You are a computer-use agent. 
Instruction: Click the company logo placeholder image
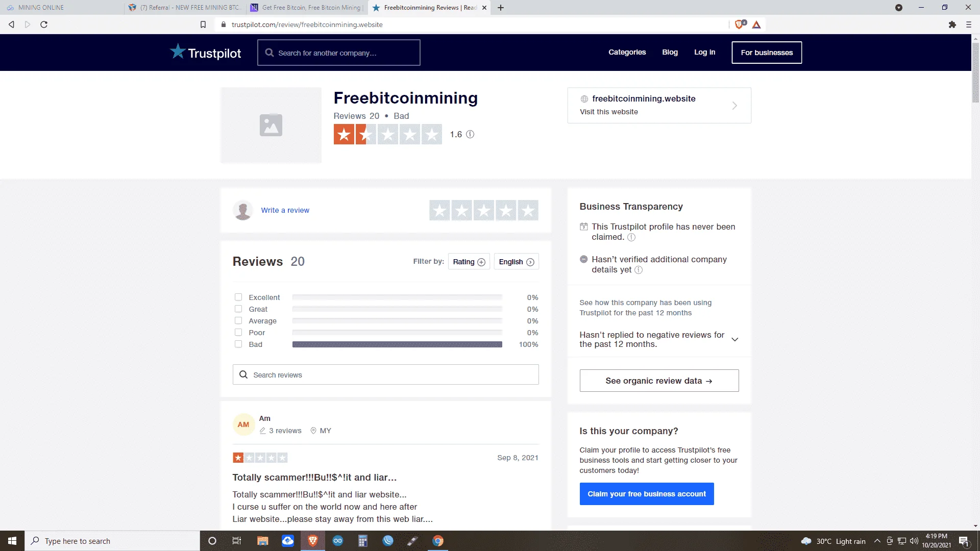click(271, 125)
